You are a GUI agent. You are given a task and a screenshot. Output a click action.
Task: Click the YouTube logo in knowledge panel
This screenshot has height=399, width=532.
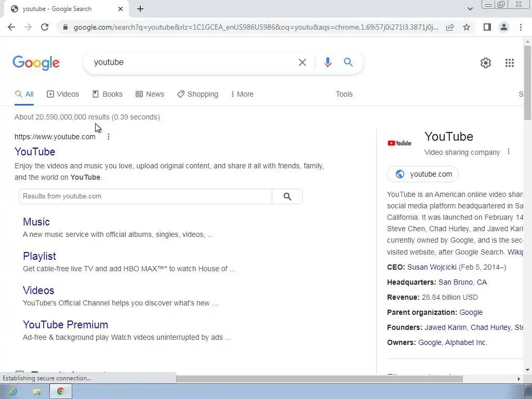point(400,143)
